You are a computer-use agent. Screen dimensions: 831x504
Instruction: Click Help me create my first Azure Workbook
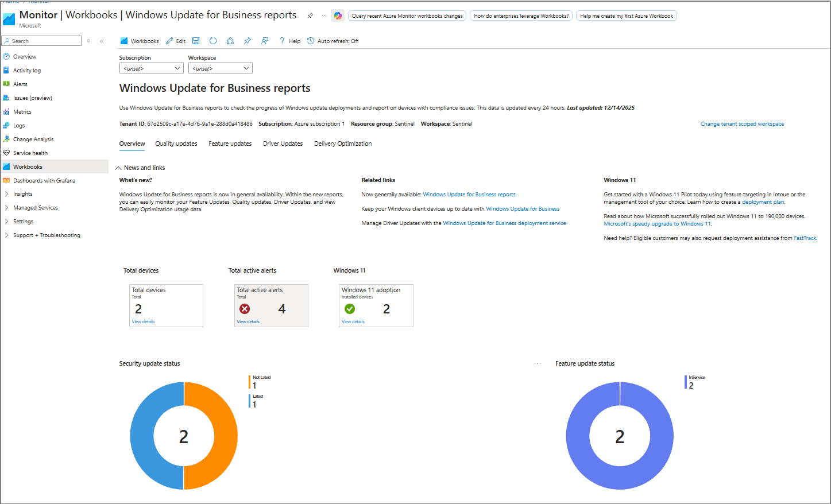tap(627, 16)
